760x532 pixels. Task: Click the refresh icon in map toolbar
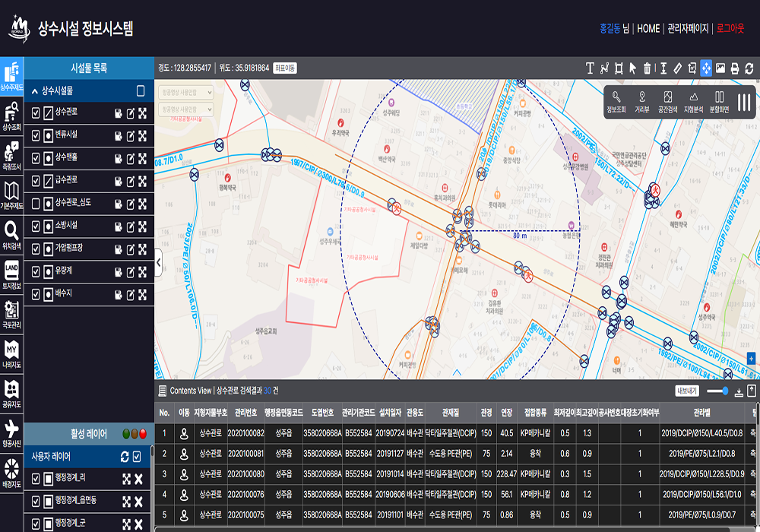(x=749, y=68)
